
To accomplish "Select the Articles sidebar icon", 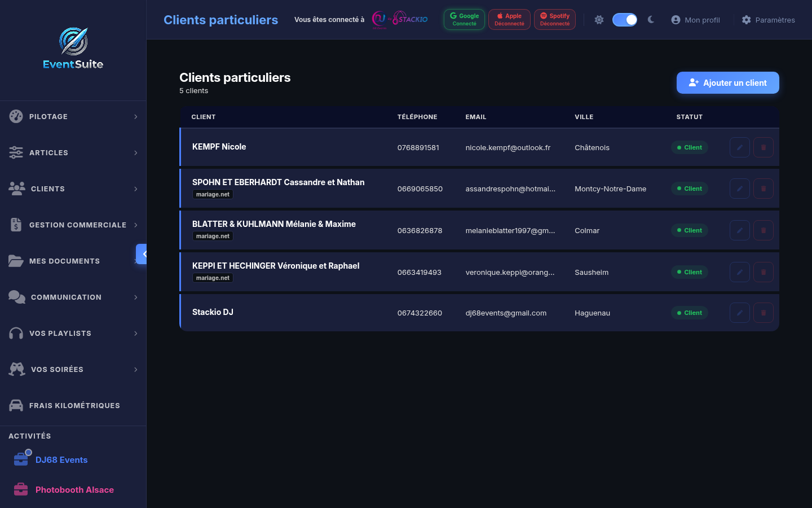I will [x=16, y=152].
